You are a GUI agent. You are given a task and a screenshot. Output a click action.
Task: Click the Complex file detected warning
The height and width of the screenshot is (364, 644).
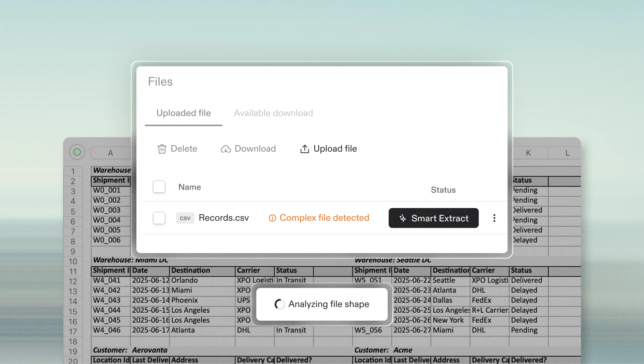click(x=324, y=218)
